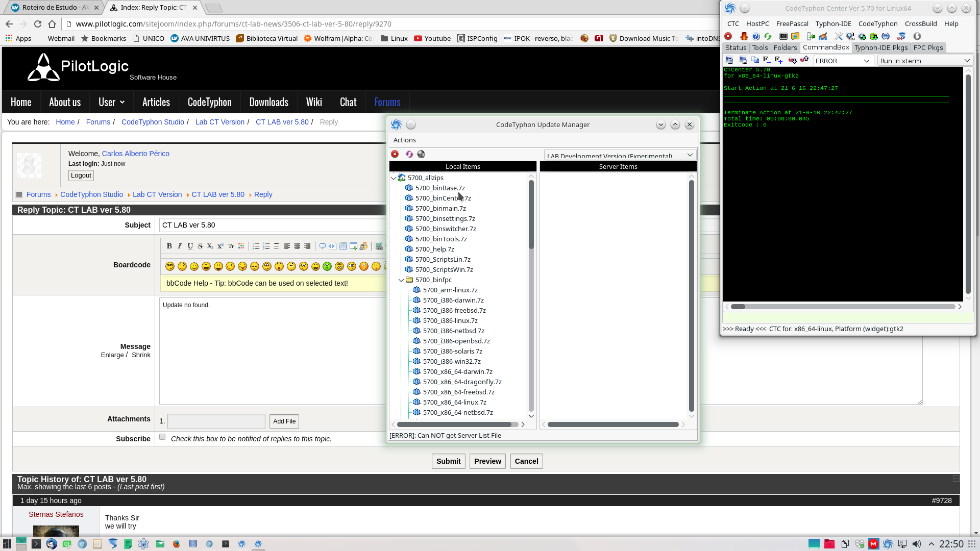Open the ERROR level dropdown in CommandBox
Screen dimensions: 980x551
coord(842,61)
